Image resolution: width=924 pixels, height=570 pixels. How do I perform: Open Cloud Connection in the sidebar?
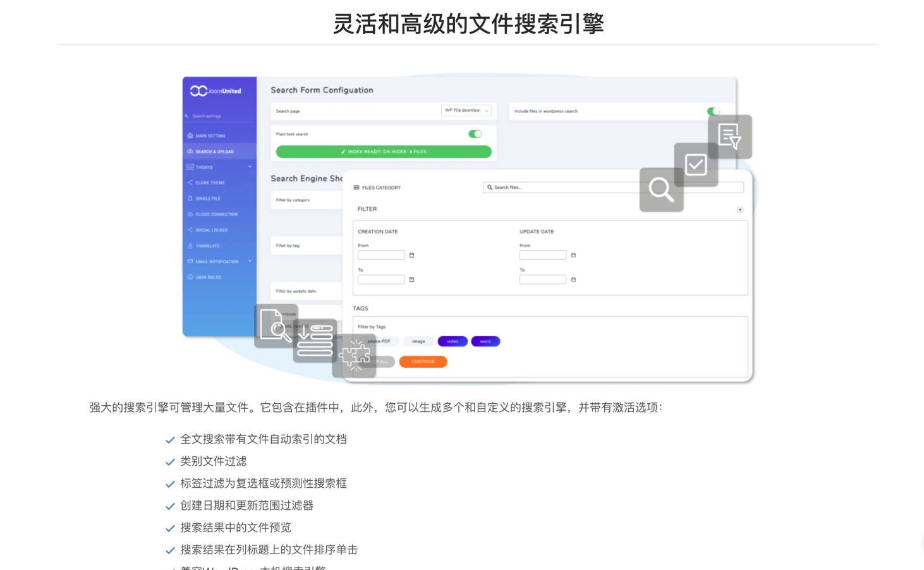[216, 214]
